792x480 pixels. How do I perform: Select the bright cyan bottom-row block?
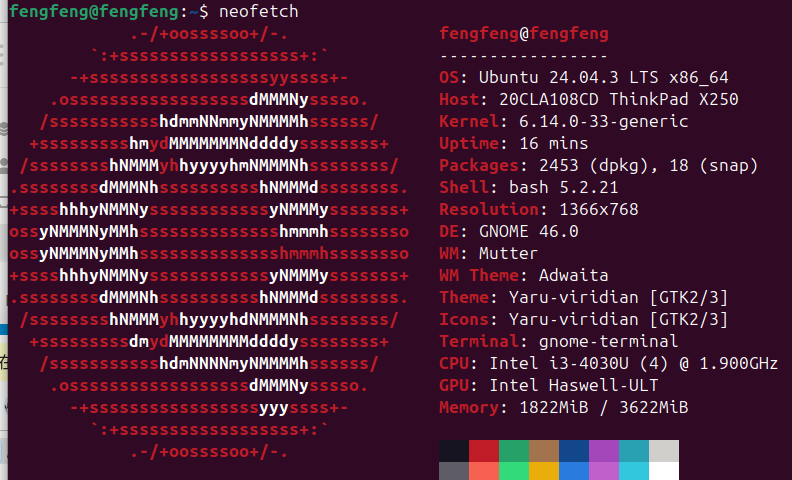coord(634,471)
